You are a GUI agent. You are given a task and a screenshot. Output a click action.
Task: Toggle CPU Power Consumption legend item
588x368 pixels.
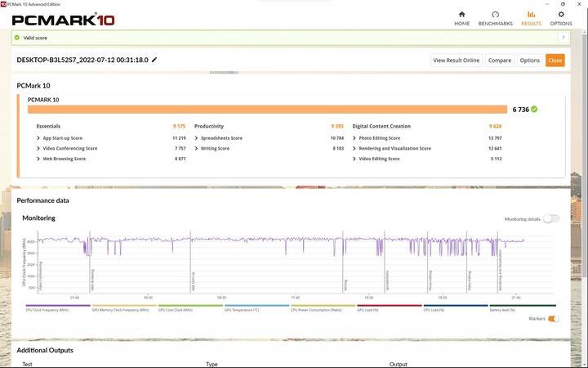(x=323, y=308)
